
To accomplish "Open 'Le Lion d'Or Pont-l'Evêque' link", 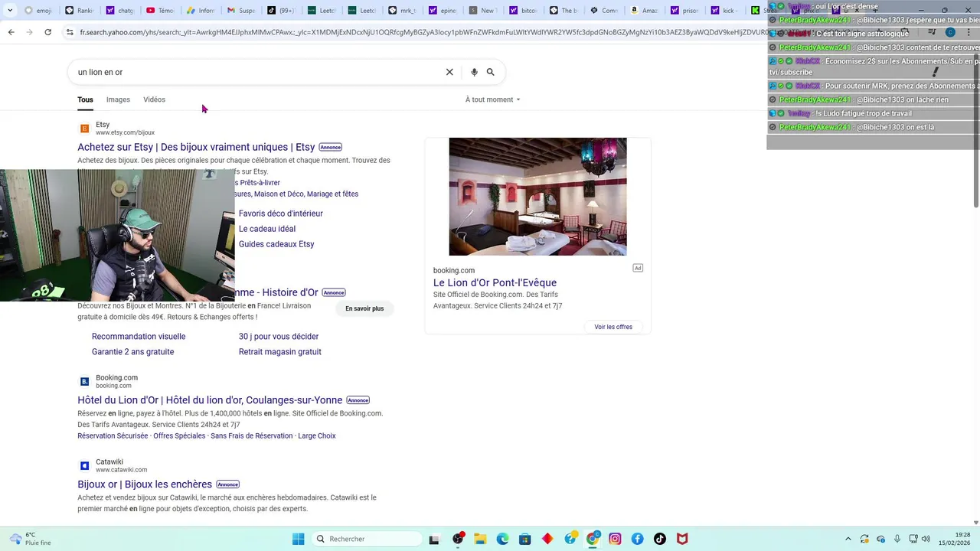I will coord(495,282).
